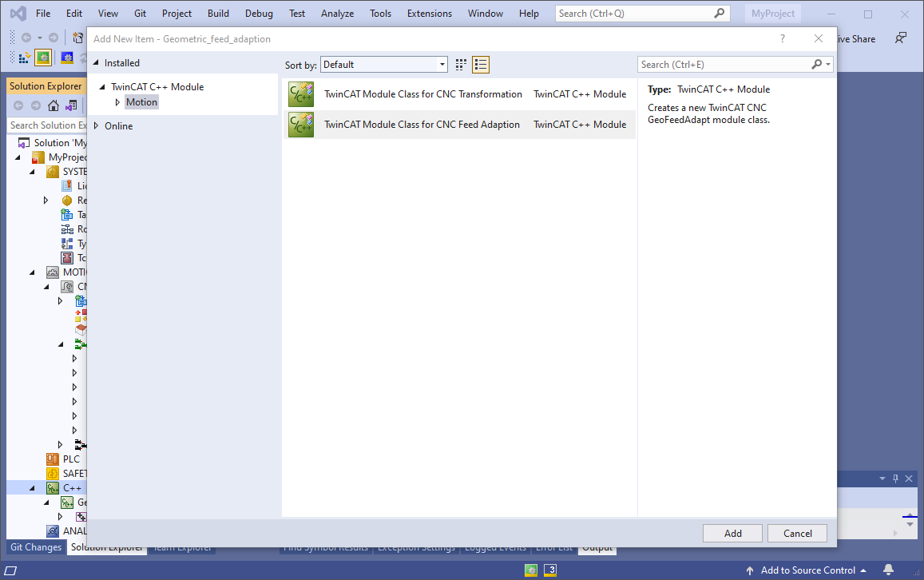Viewport: 924px width, 580px height.
Task: Select the CNC Feed Adaption module class icon
Action: pyautogui.click(x=301, y=125)
